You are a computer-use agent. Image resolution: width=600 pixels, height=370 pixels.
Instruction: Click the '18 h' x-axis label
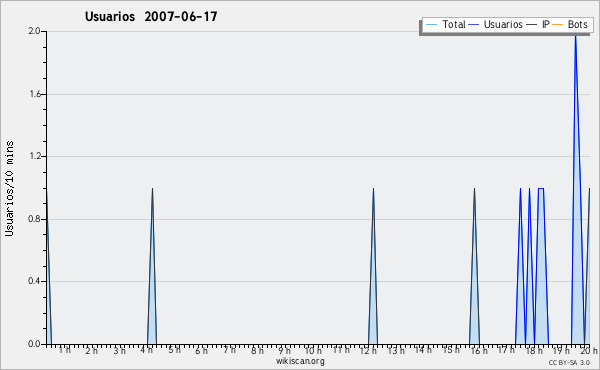[534, 350]
